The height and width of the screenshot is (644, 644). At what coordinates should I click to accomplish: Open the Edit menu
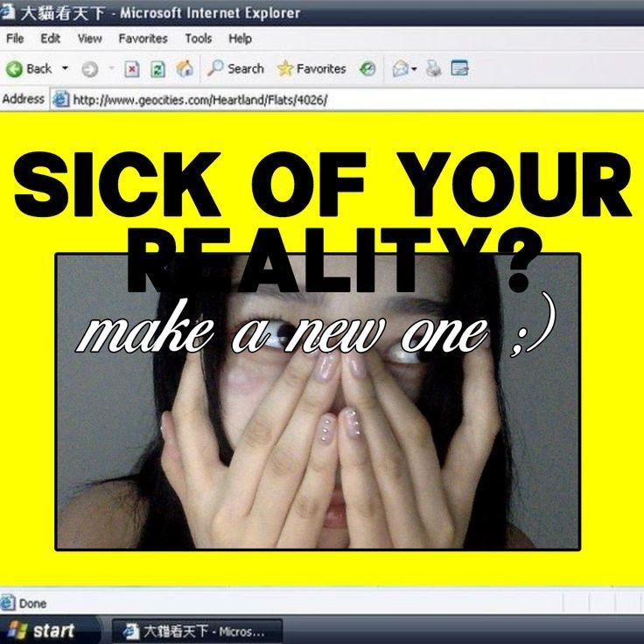click(x=50, y=38)
